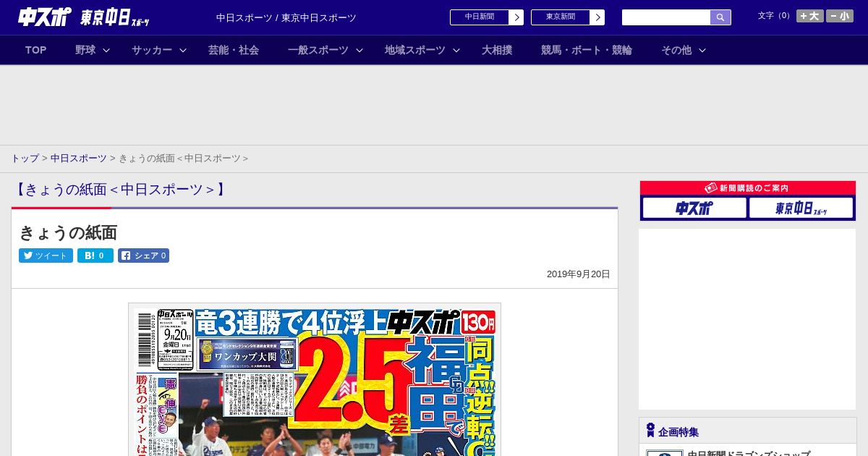Click the 東京中日スポーツ header logo
The width and height of the screenshot is (868, 456).
click(115, 17)
